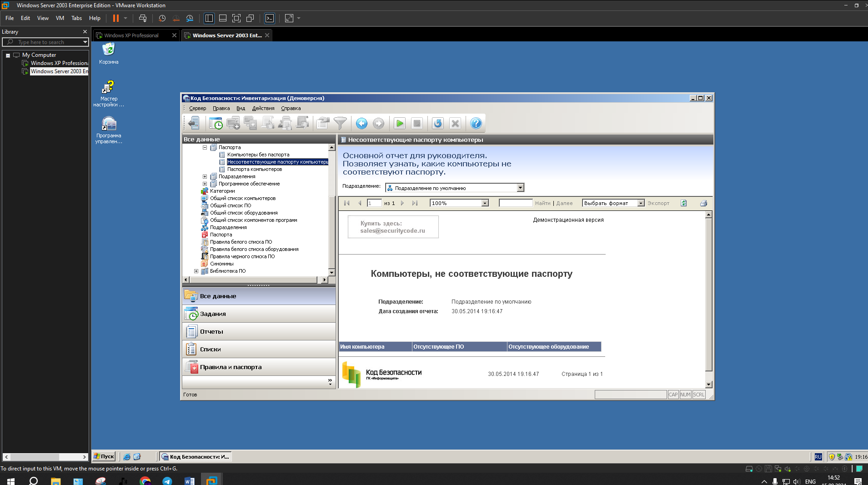
Task: Expand the Подразделения tree node under Паспорта
Action: tap(205, 176)
